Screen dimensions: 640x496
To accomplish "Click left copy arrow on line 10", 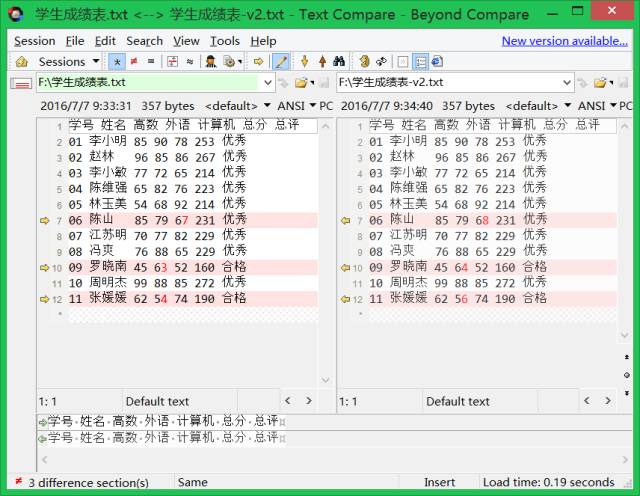I will 44,268.
